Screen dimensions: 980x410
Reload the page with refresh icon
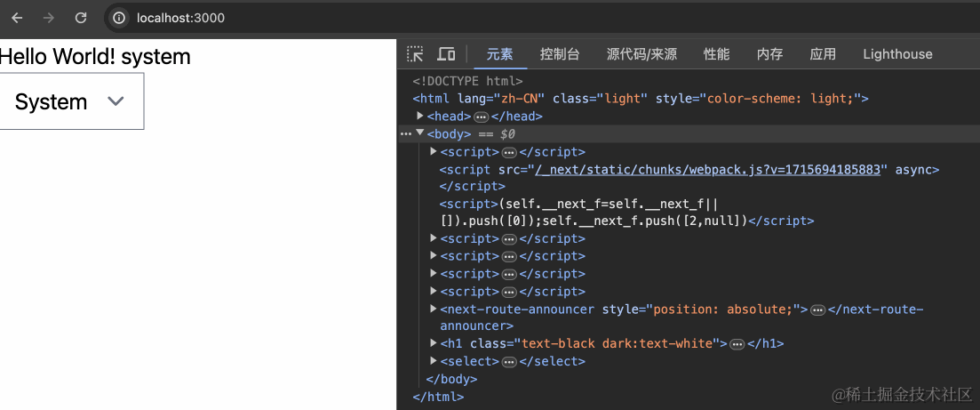pyautogui.click(x=81, y=18)
